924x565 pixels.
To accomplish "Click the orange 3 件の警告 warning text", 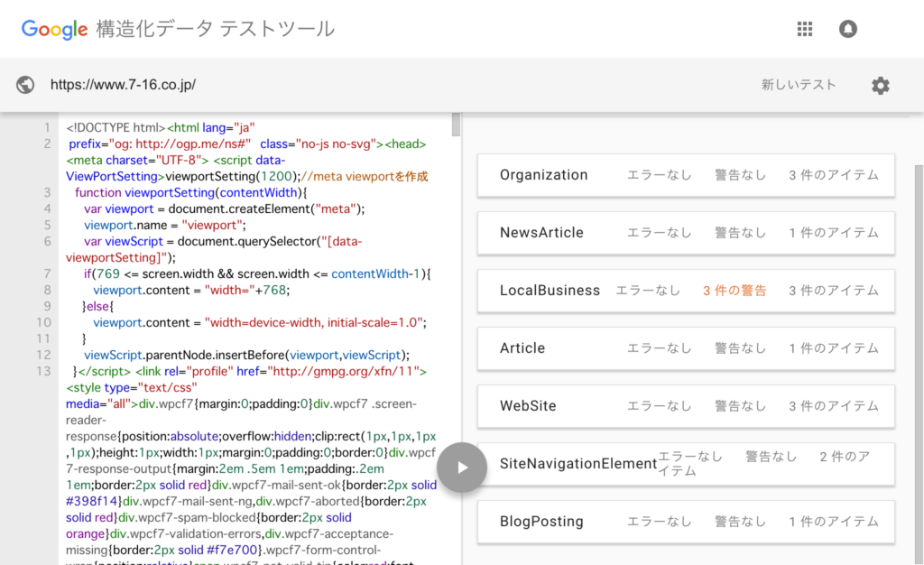I will [735, 291].
